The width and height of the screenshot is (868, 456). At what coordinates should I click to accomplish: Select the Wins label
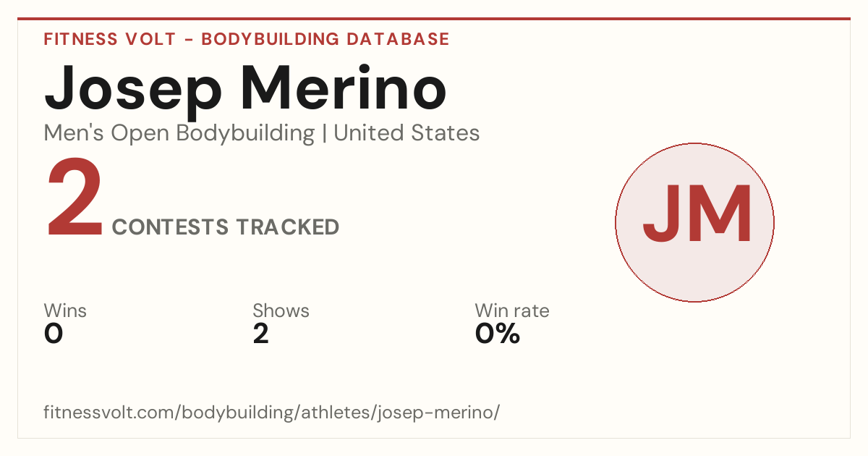coord(65,311)
